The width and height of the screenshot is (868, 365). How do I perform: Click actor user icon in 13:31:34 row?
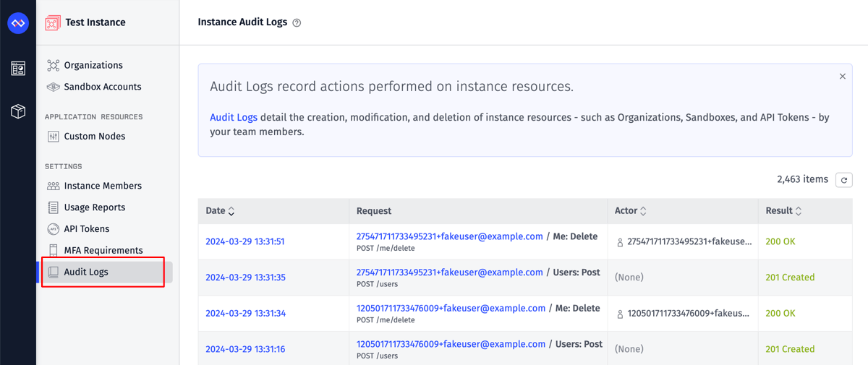pyautogui.click(x=620, y=314)
